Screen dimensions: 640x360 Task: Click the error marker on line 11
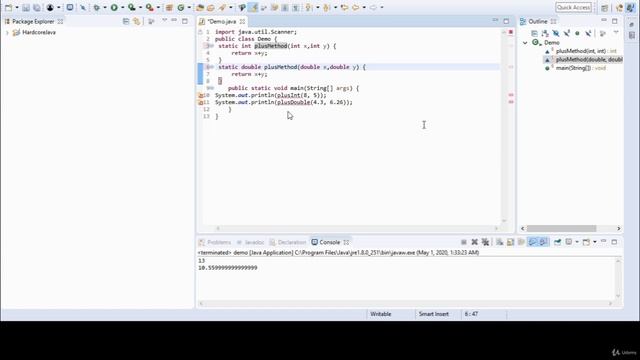coord(200,102)
